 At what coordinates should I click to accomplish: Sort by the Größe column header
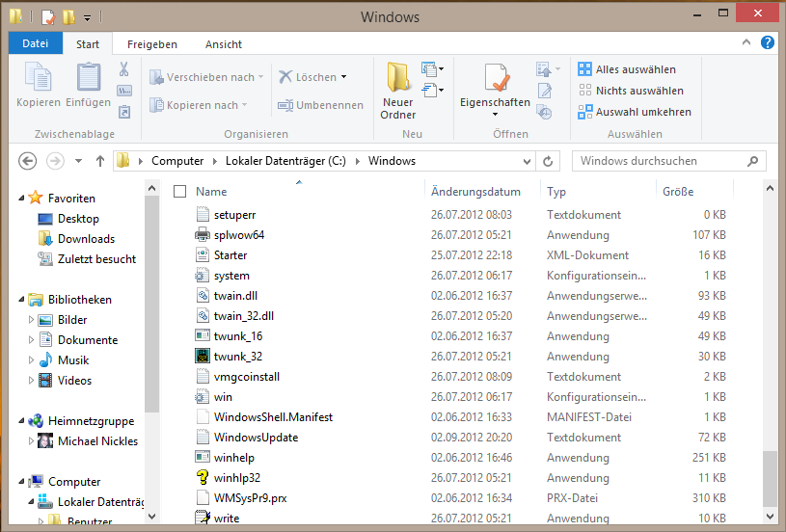(678, 192)
